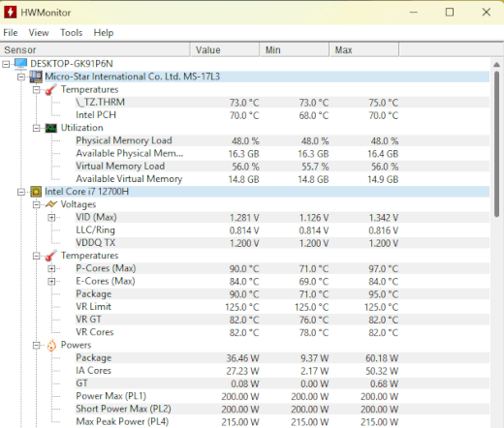Screen dimensions: 504x428
Task: Collapse the Powers group
Action: pos(36,346)
